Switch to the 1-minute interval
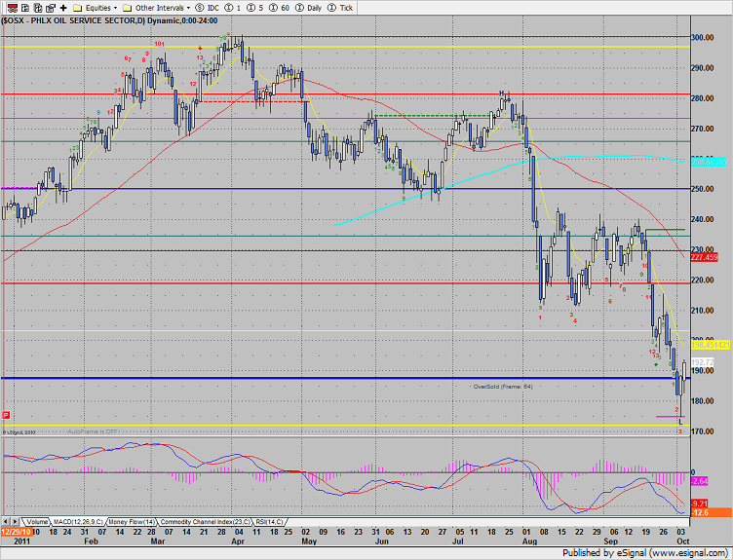 pos(232,8)
